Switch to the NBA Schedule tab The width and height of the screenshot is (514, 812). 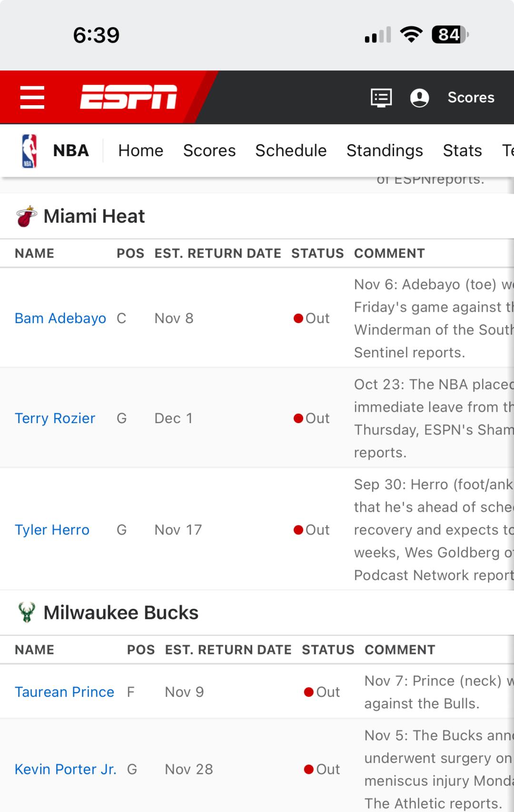click(x=291, y=151)
